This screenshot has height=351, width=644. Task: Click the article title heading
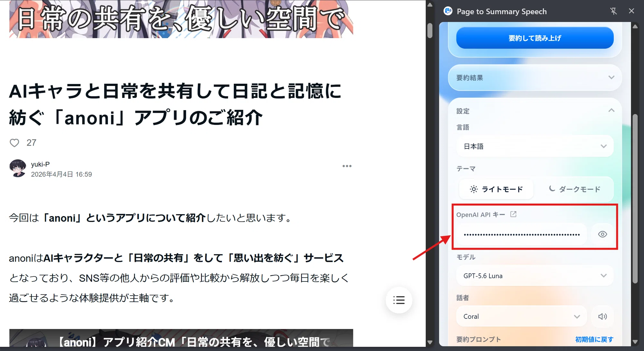pyautogui.click(x=175, y=104)
